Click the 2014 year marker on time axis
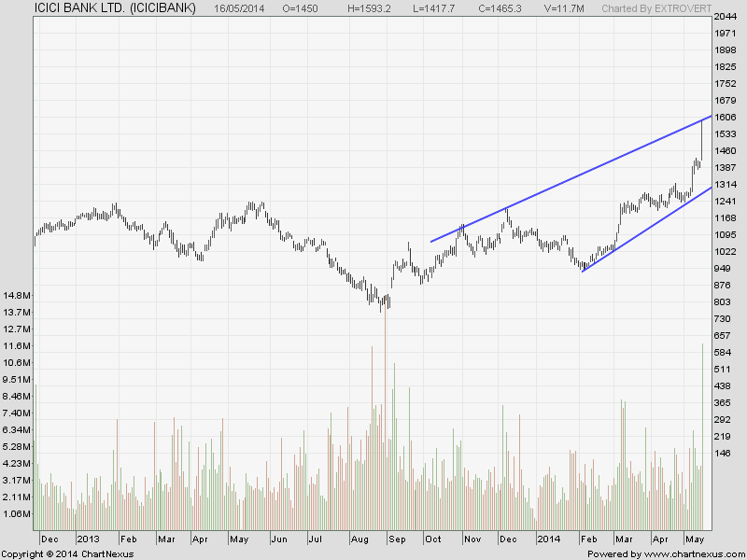 click(548, 539)
